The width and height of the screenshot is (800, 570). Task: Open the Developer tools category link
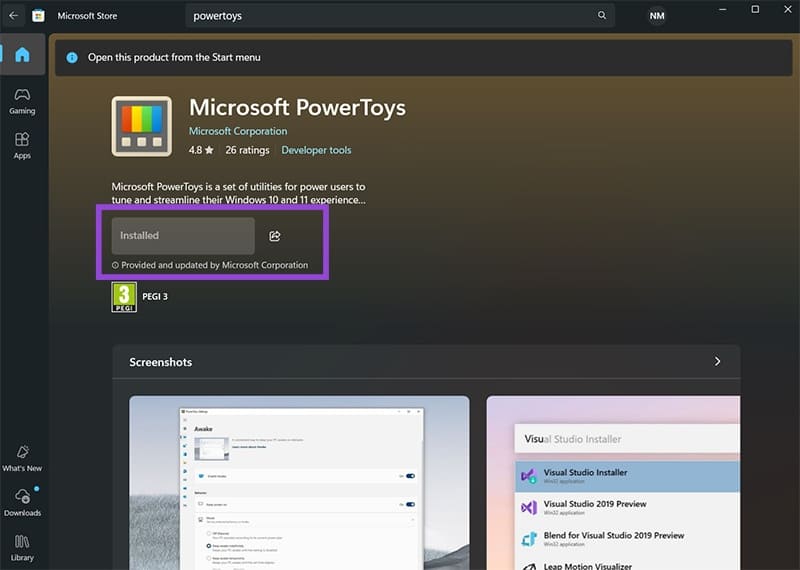316,150
